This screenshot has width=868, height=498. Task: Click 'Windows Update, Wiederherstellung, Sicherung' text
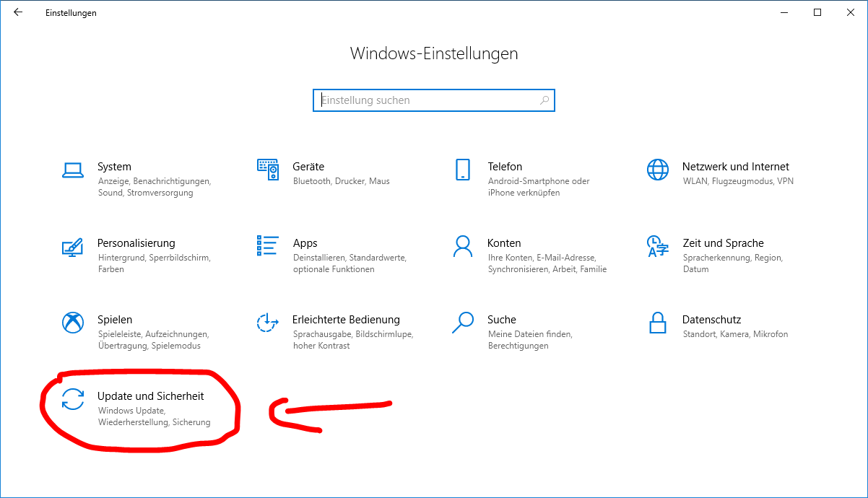point(154,416)
